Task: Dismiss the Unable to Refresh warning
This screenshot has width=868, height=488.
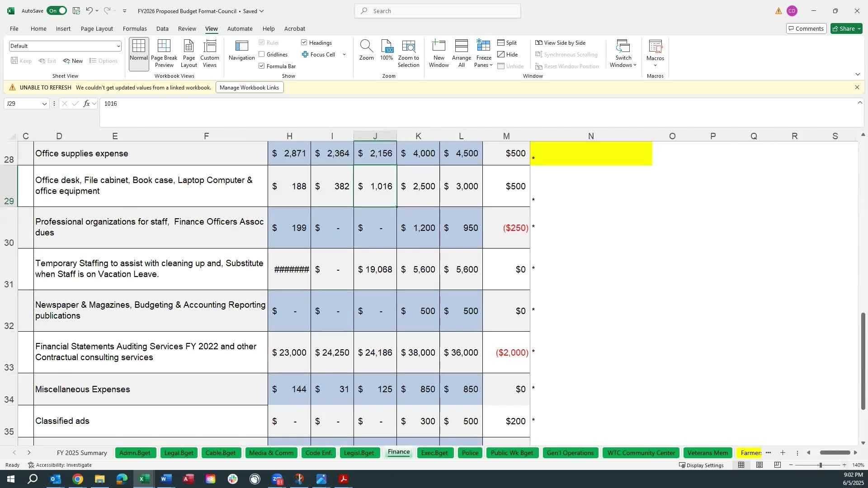Action: [x=857, y=87]
